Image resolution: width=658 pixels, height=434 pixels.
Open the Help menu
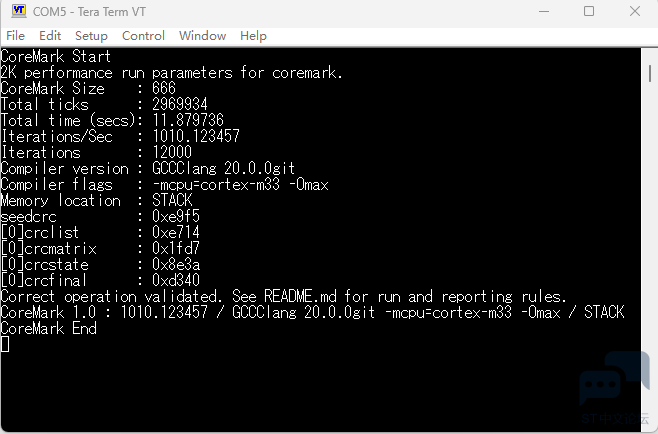click(x=253, y=36)
